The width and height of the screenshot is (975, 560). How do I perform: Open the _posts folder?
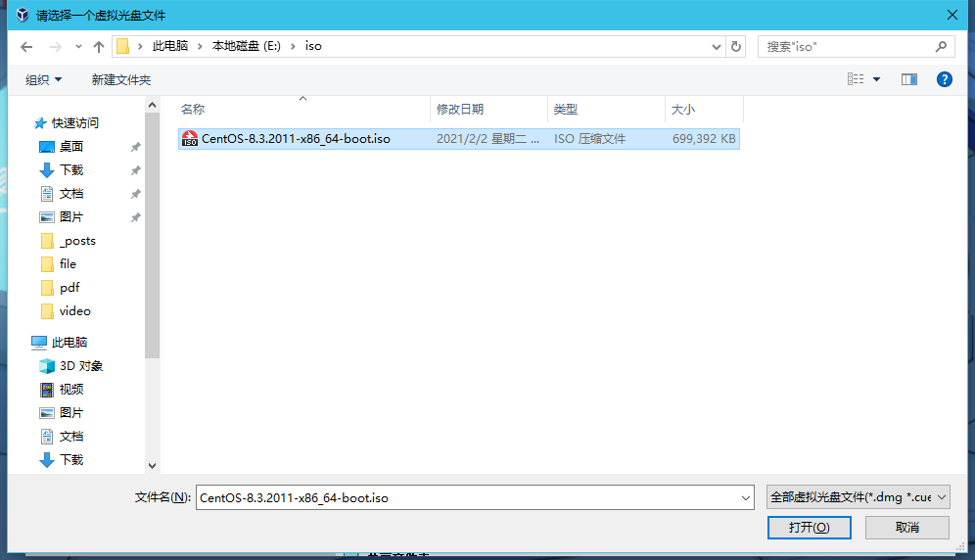coord(77,241)
